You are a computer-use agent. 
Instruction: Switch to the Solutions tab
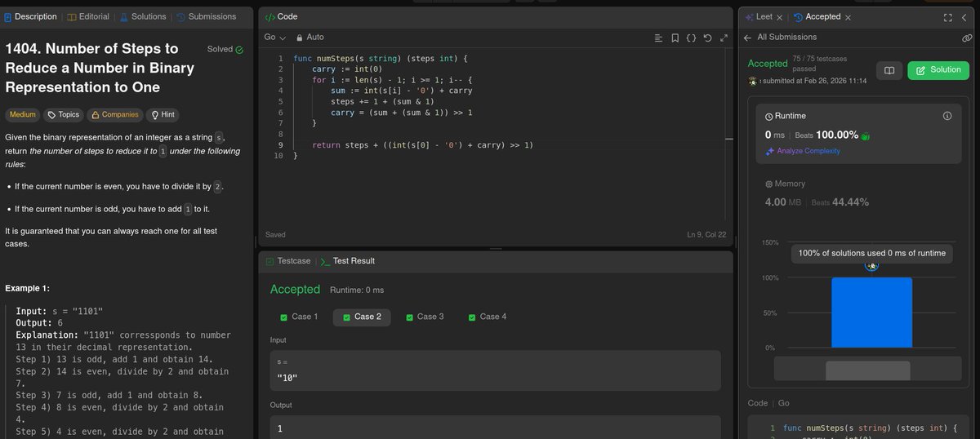tap(143, 16)
